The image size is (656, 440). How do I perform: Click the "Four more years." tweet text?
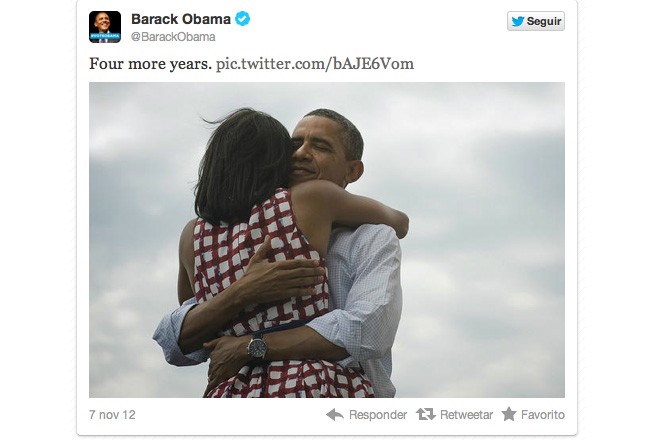(150, 64)
